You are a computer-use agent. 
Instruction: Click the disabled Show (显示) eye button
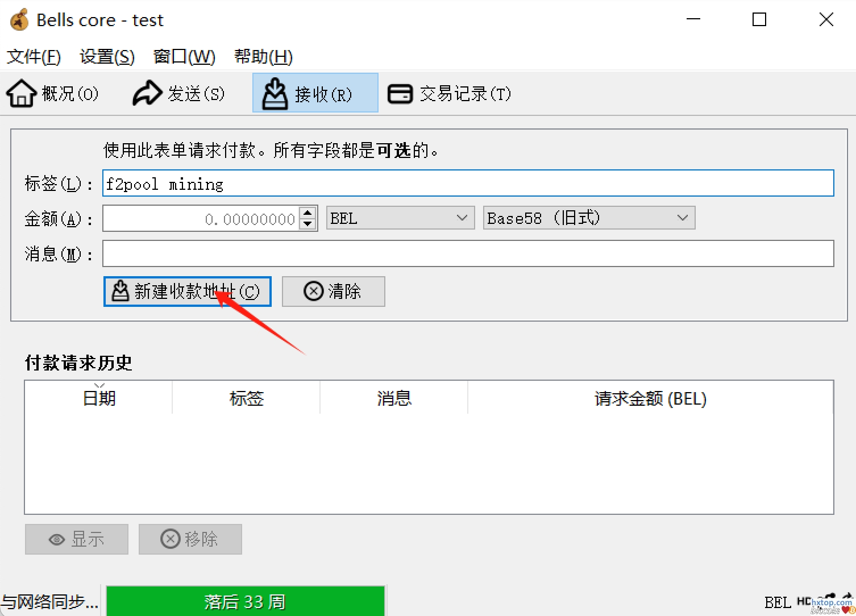point(77,539)
